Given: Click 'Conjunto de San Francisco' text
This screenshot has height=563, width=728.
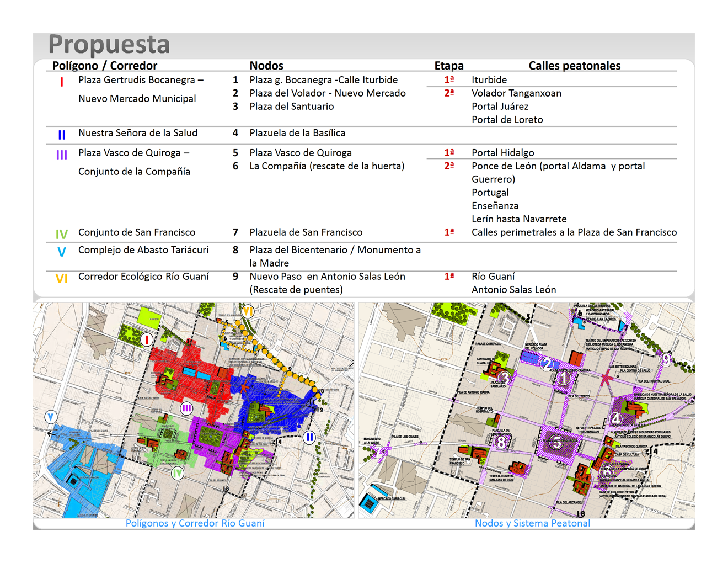Looking at the screenshot, I should coord(137,232).
